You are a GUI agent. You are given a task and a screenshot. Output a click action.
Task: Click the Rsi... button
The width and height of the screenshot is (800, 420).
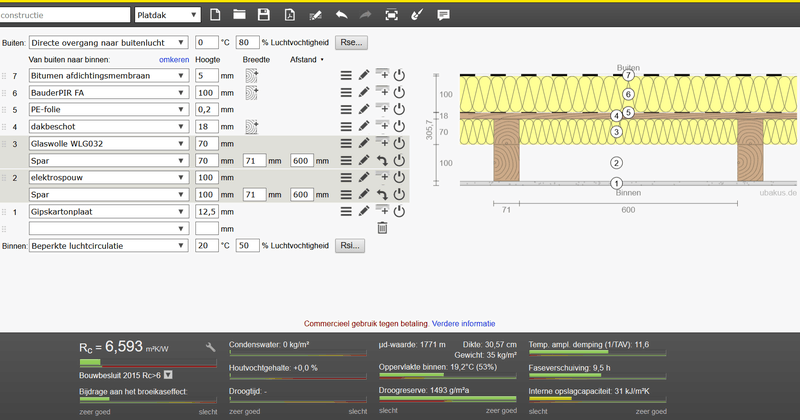tap(350, 245)
